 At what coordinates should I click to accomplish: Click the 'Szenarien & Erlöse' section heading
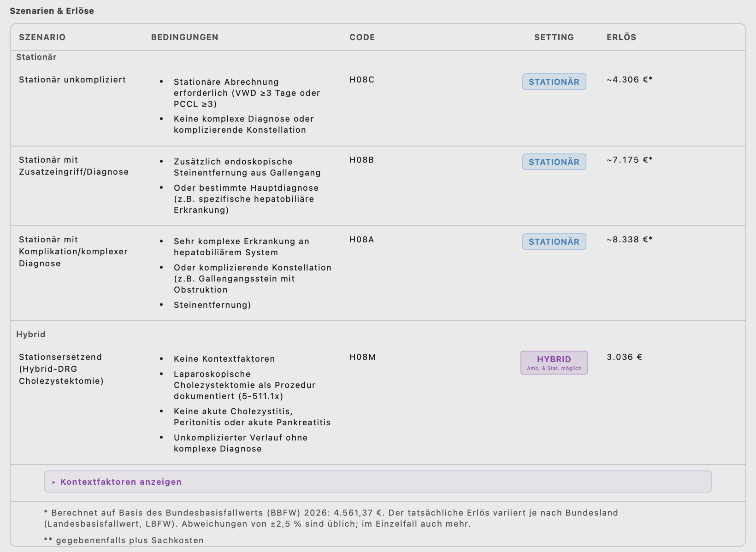pos(52,11)
